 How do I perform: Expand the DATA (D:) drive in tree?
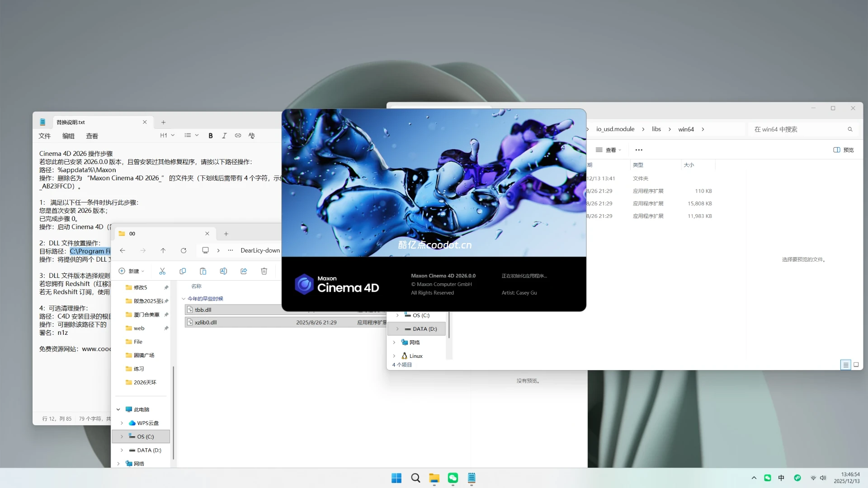121,450
